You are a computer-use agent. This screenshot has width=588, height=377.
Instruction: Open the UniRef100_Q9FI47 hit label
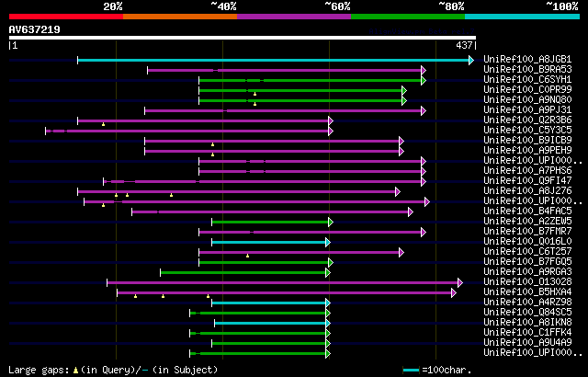coord(527,181)
